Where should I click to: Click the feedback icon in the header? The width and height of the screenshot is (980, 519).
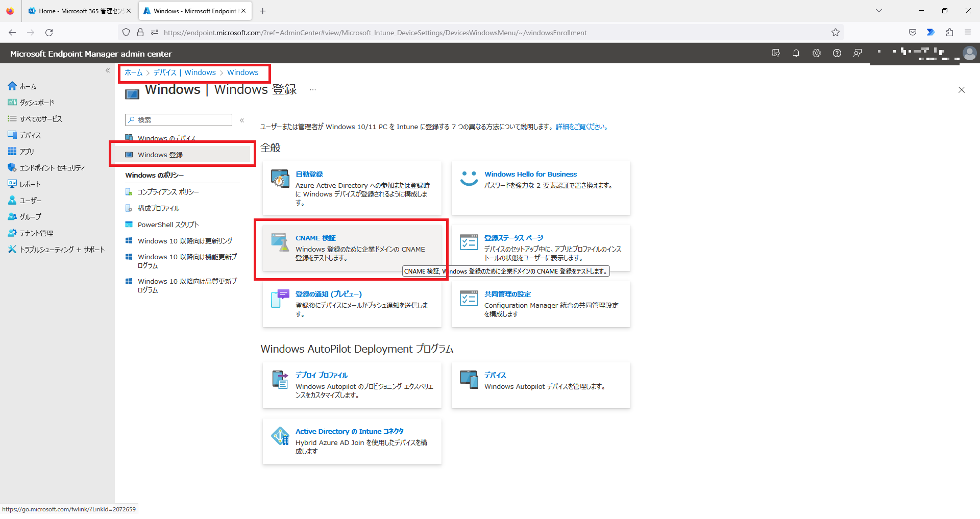(x=857, y=53)
